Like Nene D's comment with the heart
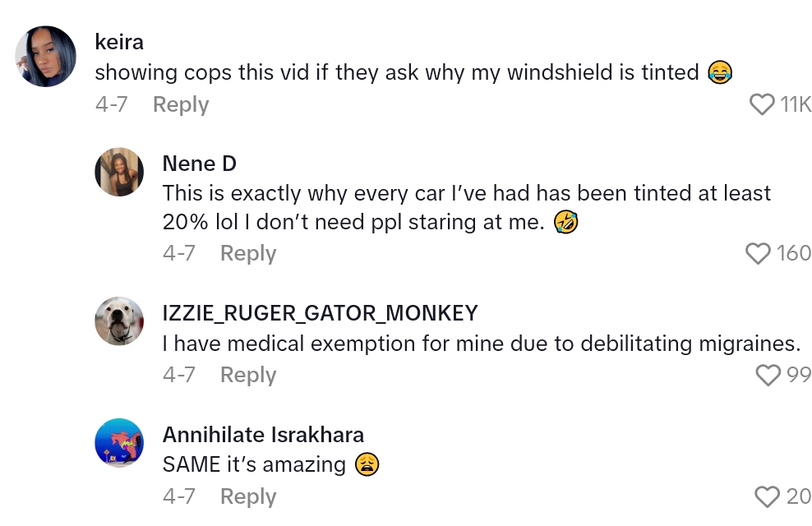 pyautogui.click(x=758, y=253)
